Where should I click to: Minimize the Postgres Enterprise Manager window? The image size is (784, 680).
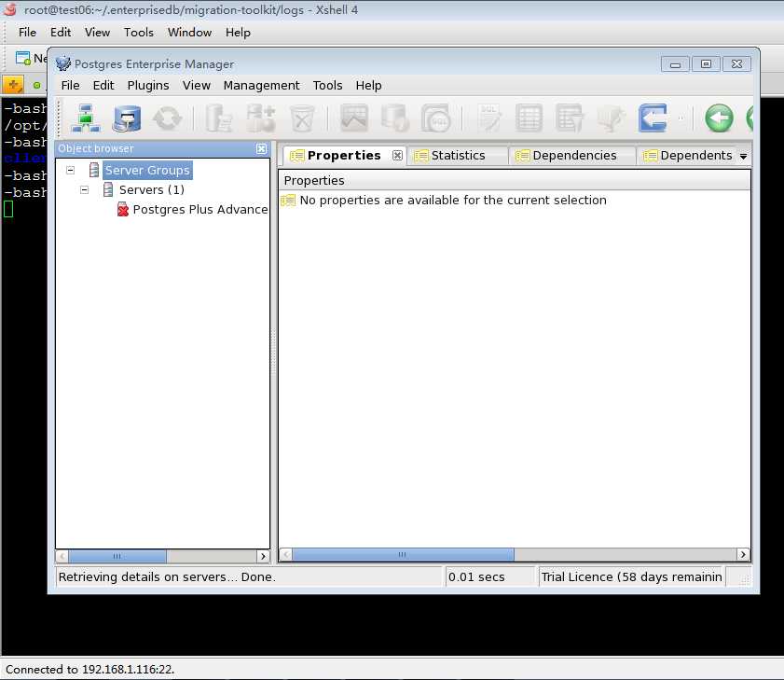[x=675, y=64]
